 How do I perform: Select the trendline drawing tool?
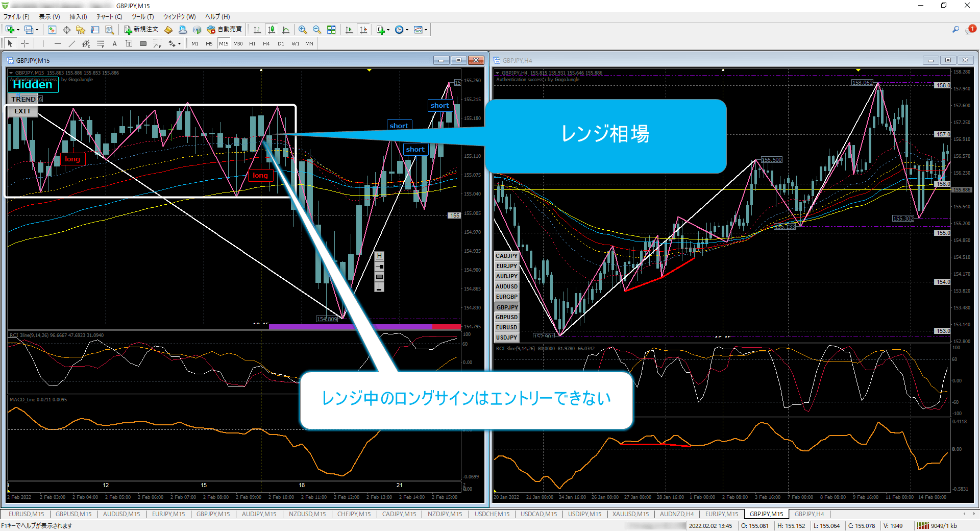71,44
